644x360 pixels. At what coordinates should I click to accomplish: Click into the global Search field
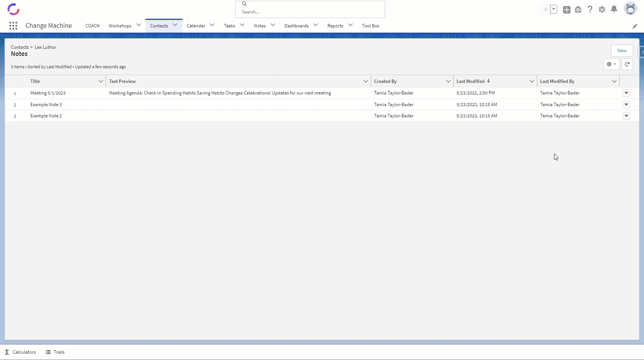click(x=310, y=12)
